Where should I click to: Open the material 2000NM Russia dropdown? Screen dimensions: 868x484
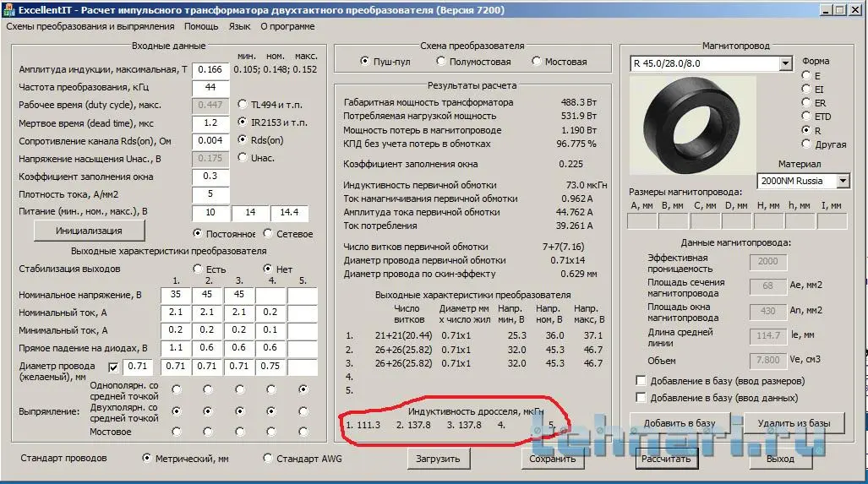pyautogui.click(x=843, y=181)
